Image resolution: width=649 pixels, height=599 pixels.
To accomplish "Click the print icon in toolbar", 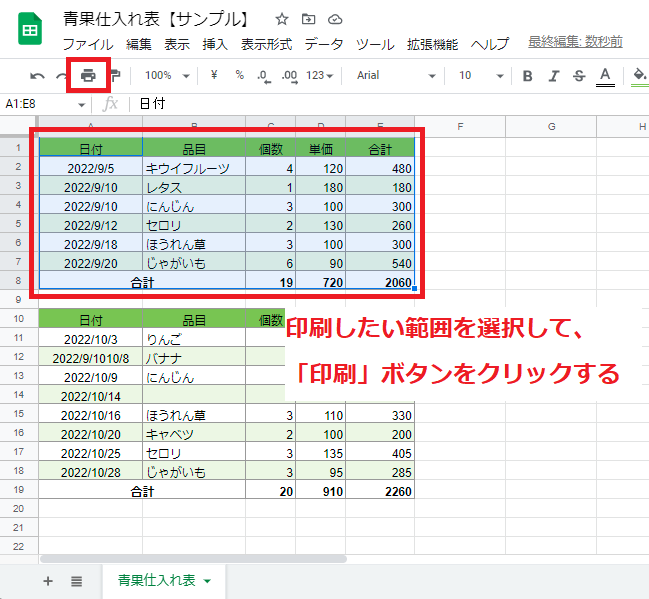I will click(x=88, y=75).
